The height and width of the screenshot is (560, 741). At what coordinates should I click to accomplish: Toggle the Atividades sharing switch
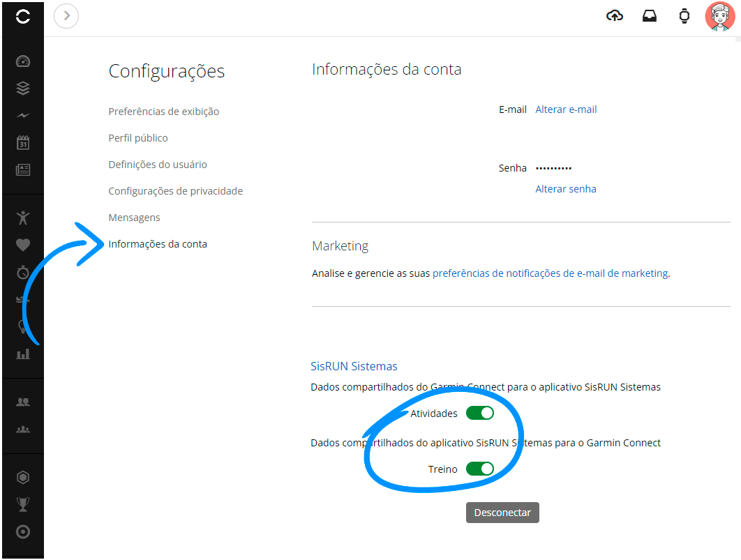pyautogui.click(x=479, y=413)
